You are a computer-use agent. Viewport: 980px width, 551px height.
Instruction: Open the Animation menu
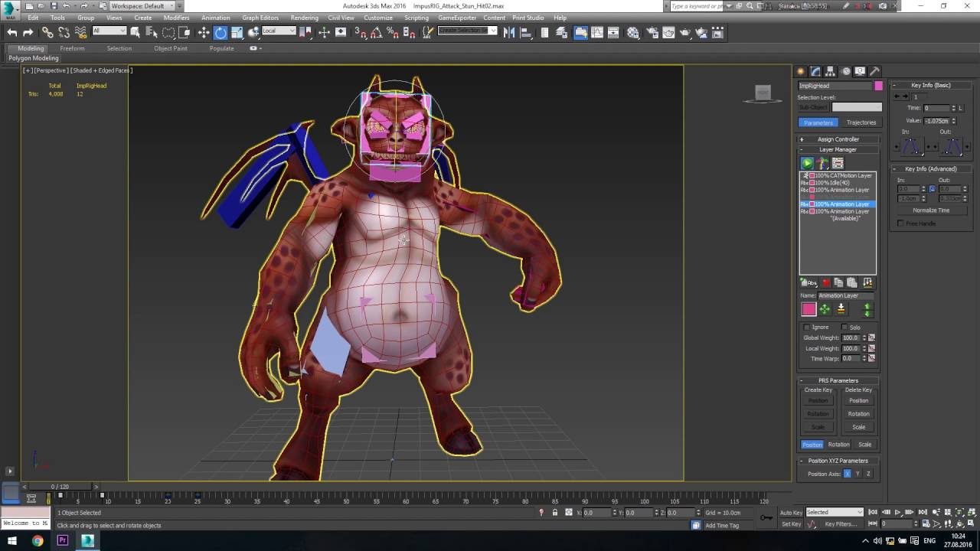pos(215,18)
